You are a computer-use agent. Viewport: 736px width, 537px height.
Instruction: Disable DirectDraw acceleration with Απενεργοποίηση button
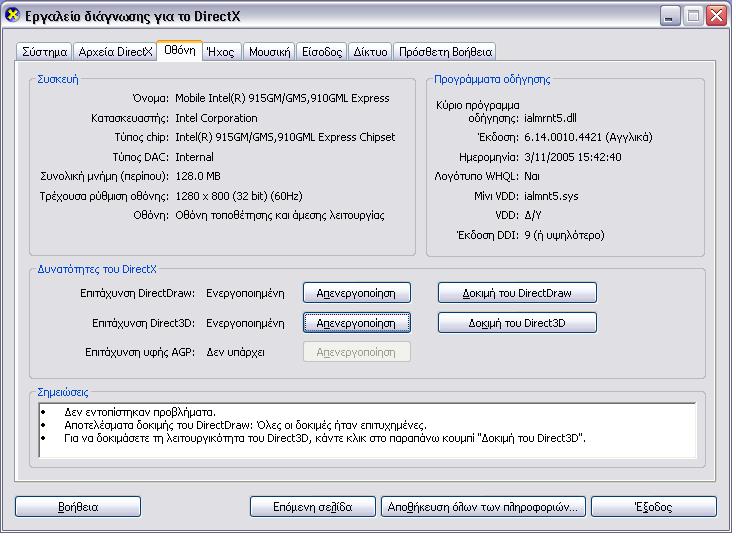[x=357, y=293]
